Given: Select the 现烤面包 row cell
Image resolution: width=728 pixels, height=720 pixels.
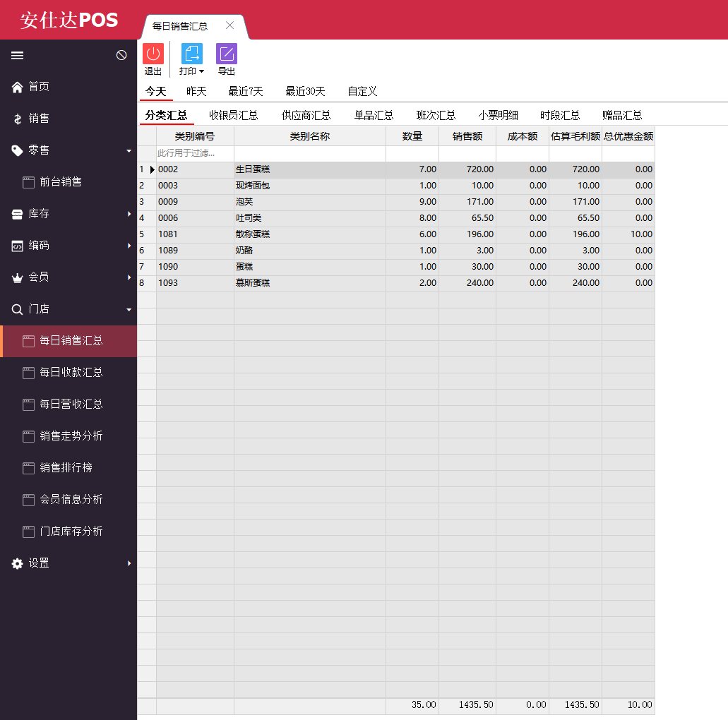Looking at the screenshot, I should coord(310,186).
